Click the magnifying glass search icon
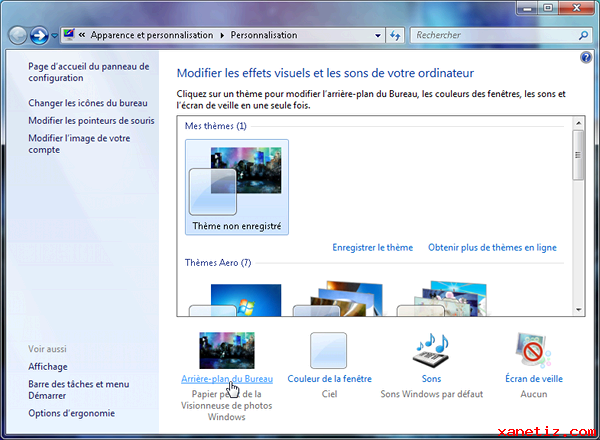This screenshot has width=600, height=440. point(583,36)
